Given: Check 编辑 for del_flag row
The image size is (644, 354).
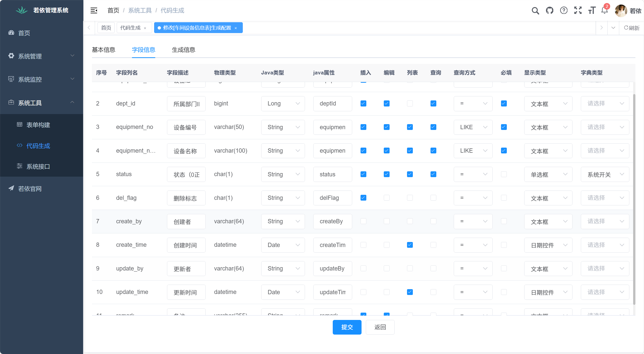Looking at the screenshot, I should [x=387, y=198].
